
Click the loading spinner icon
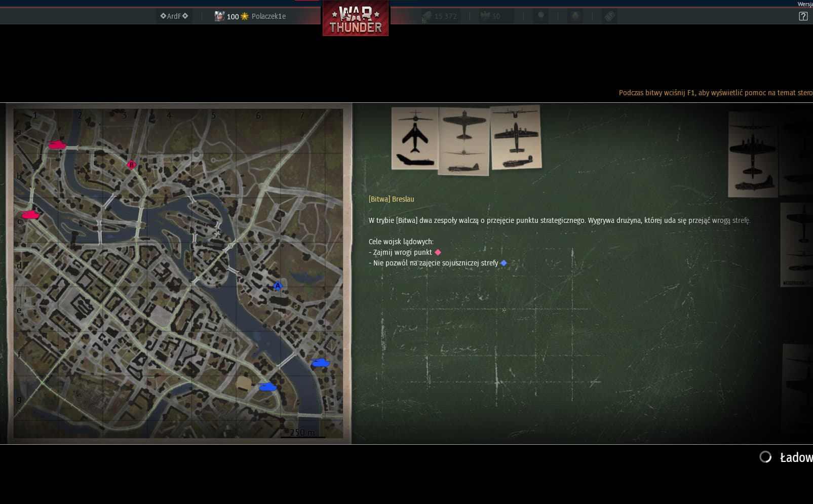[765, 457]
